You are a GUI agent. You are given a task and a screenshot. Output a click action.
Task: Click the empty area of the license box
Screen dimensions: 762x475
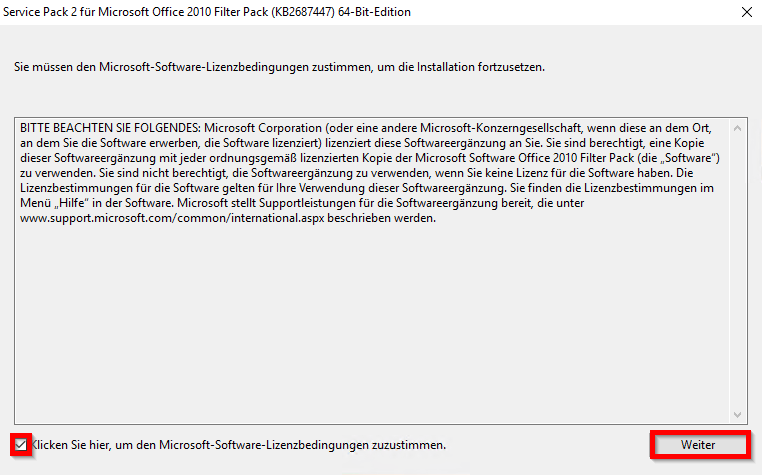370,320
